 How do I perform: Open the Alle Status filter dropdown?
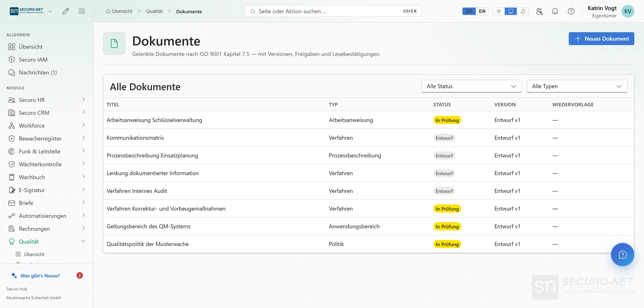pos(472,86)
